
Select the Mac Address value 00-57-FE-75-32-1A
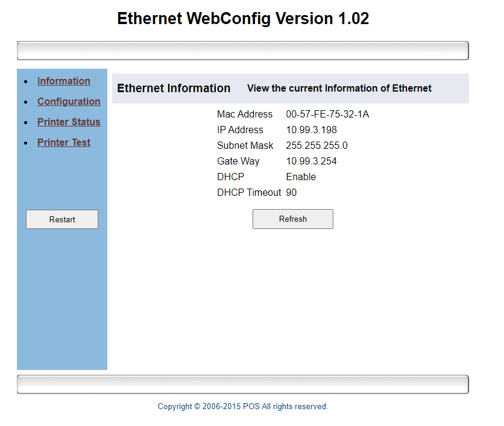point(327,114)
